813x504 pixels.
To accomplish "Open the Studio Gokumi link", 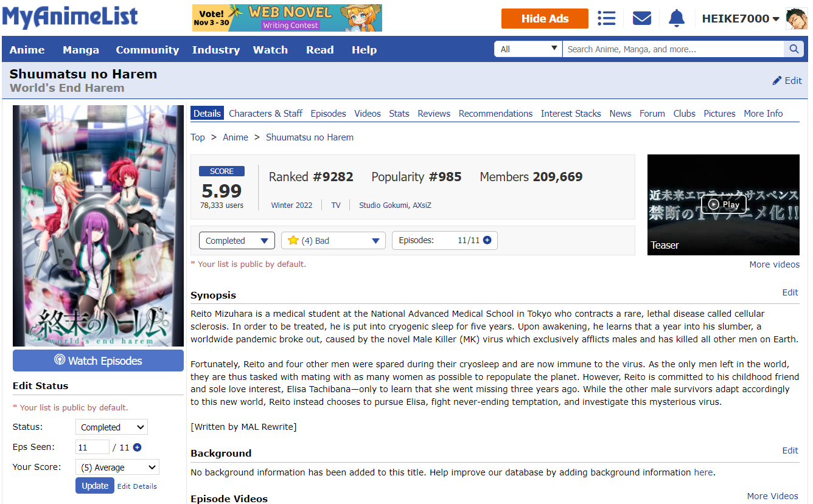I will (x=384, y=205).
